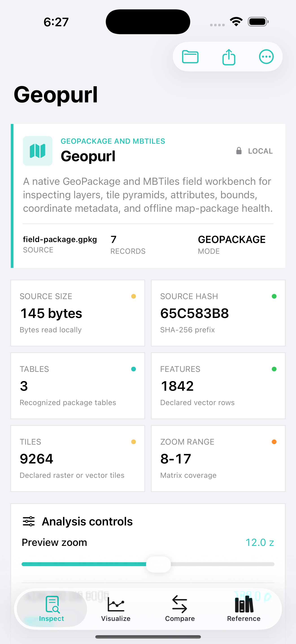Tap the Bytes read locally caption
Image resolution: width=296 pixels, height=644 pixels.
click(51, 330)
